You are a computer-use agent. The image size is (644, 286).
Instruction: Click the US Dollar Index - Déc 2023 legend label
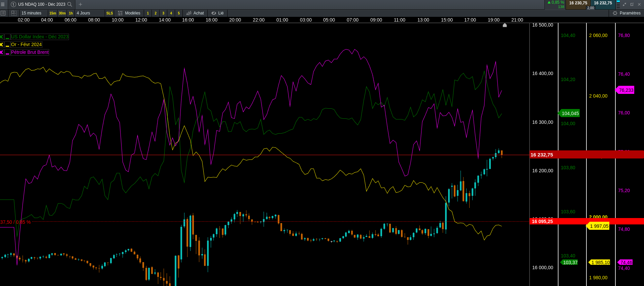point(40,37)
